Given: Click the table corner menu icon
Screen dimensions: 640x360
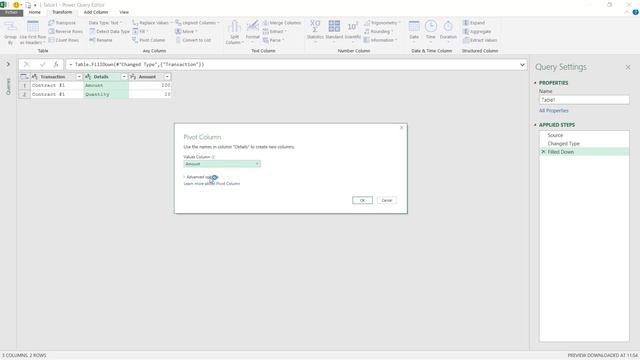Looking at the screenshot, I should (24, 77).
